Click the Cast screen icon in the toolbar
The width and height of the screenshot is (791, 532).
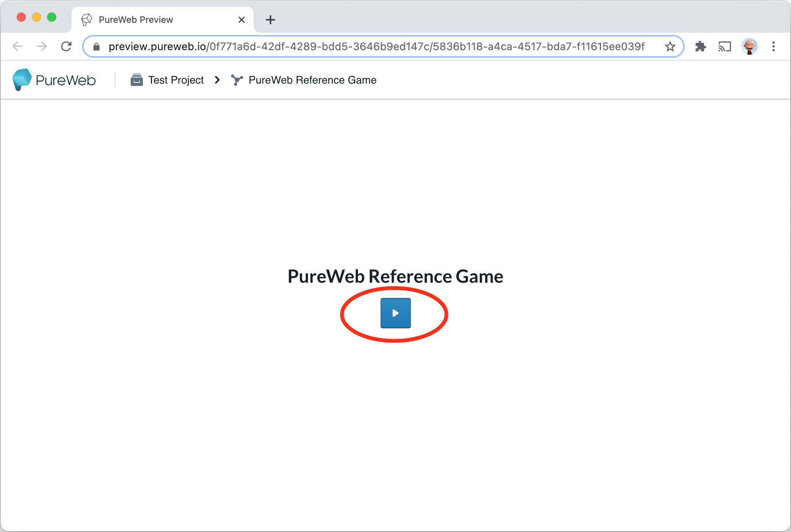(725, 46)
